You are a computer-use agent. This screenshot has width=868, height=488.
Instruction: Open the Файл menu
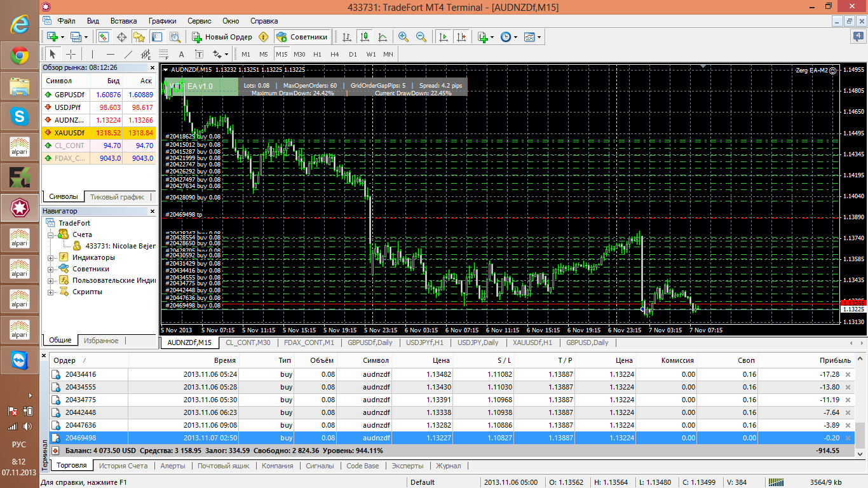[x=66, y=21]
